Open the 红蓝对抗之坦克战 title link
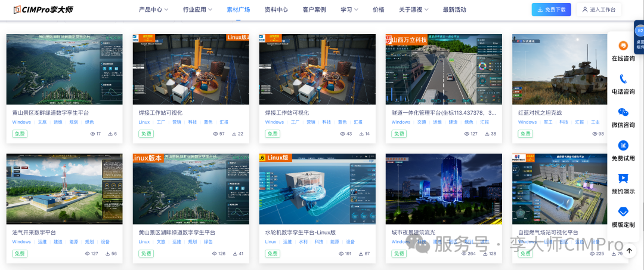This screenshot has width=644, height=270. tap(540, 113)
